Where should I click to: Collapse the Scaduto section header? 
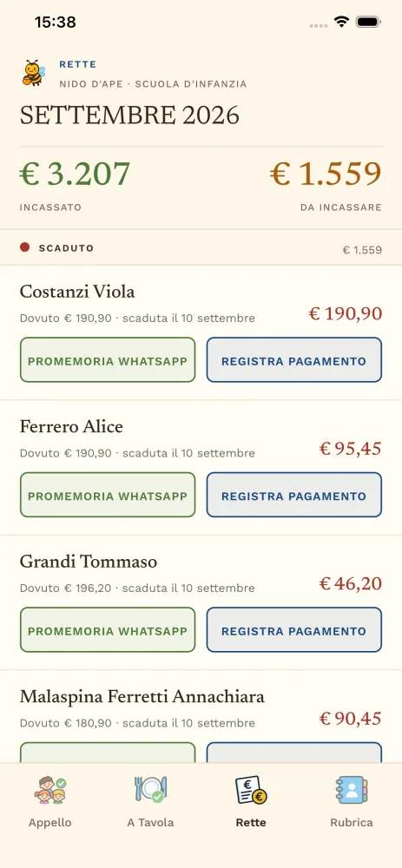point(201,248)
